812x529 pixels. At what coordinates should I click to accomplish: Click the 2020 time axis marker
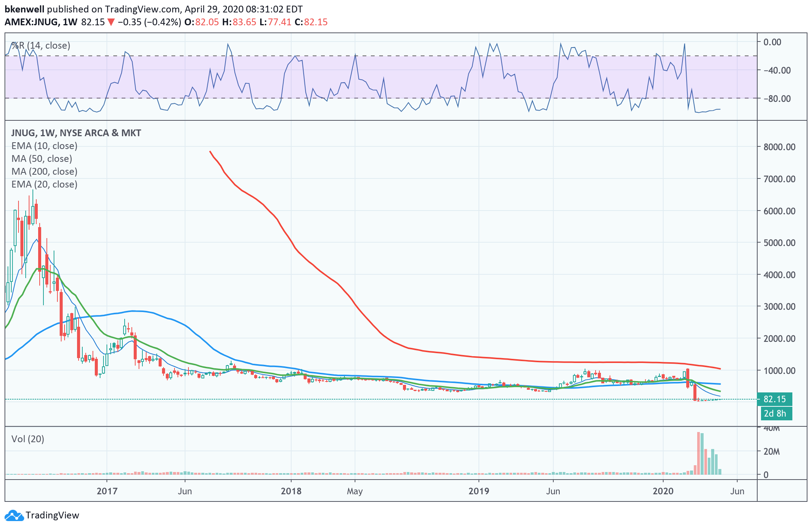[x=663, y=491]
